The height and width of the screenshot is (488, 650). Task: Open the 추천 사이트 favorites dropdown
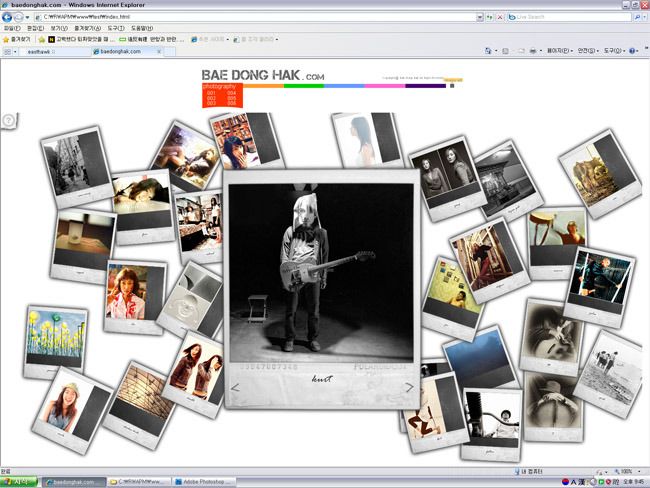click(x=210, y=39)
